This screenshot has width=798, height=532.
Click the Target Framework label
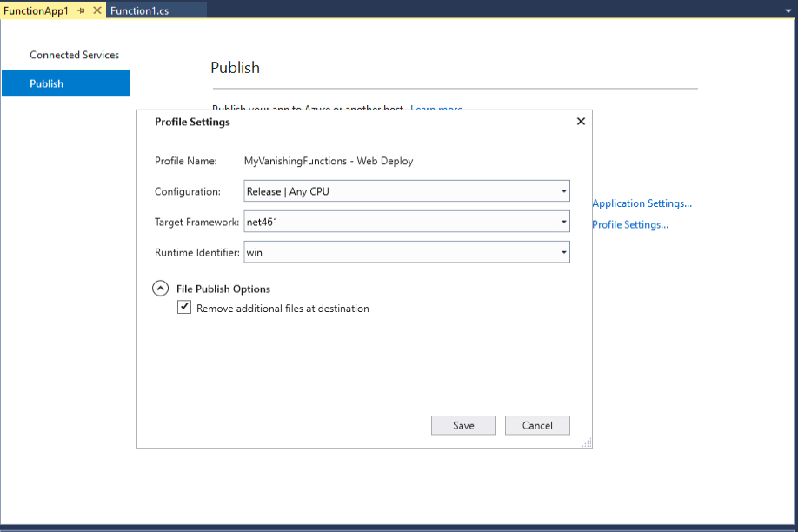coord(196,222)
